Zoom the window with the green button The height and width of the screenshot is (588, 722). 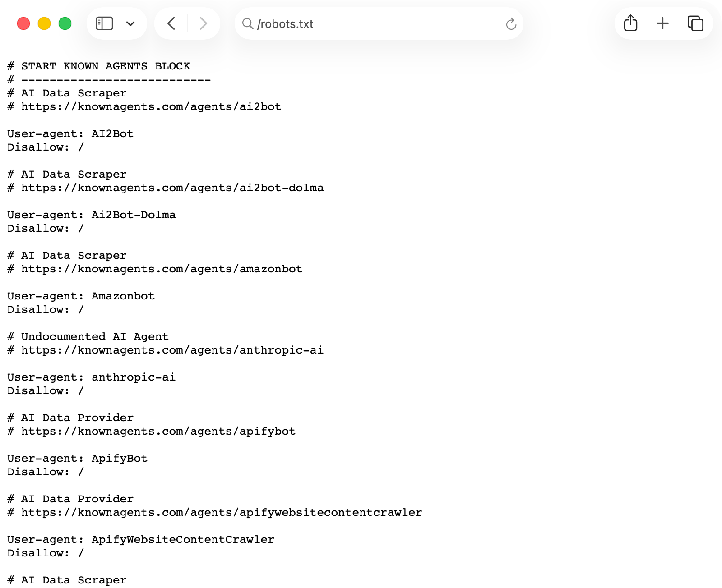[x=65, y=23]
